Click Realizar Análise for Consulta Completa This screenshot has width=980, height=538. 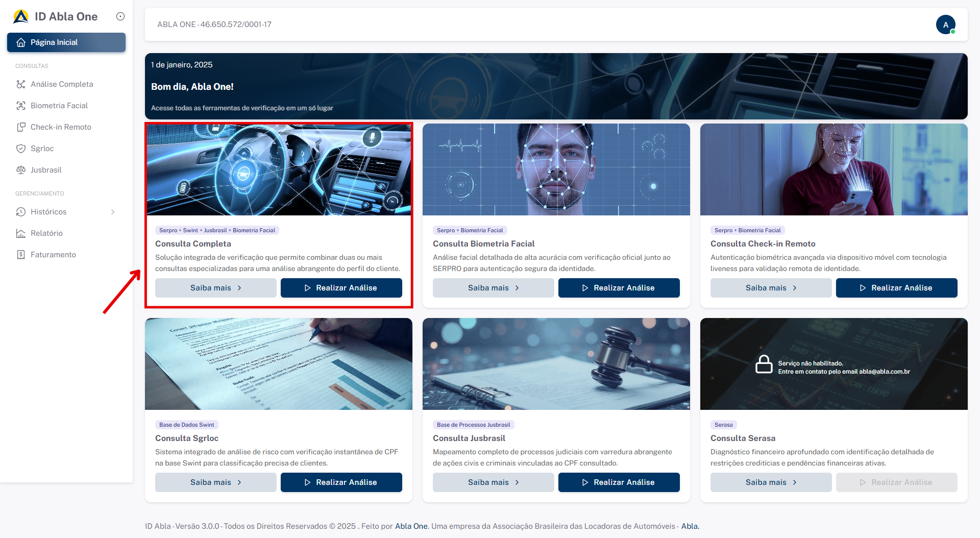(x=341, y=288)
